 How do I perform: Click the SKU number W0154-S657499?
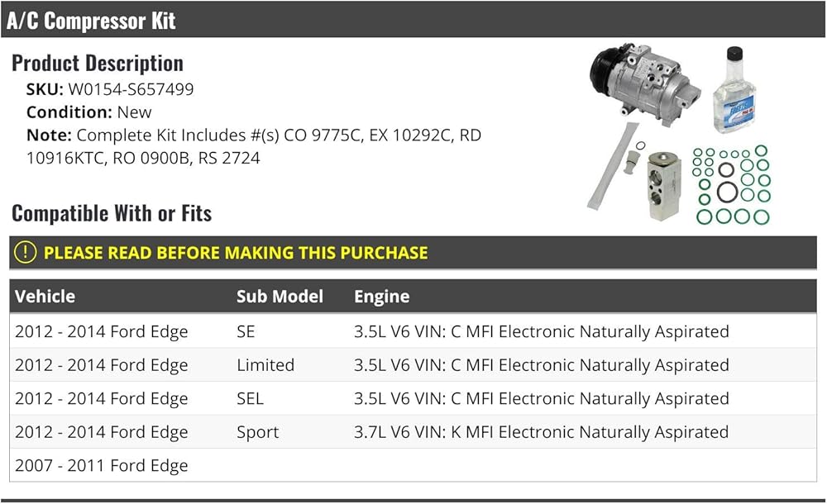(131, 89)
